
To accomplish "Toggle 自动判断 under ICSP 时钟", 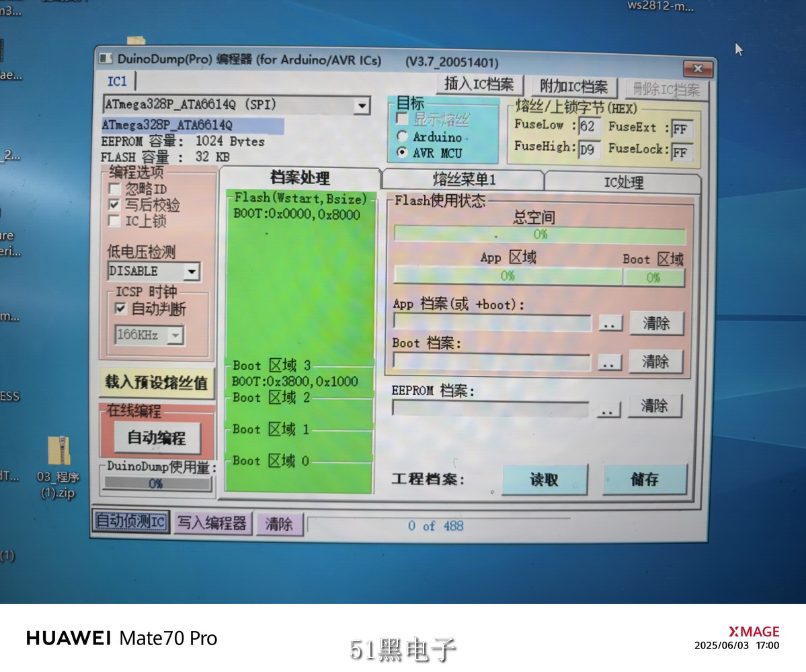I will (x=120, y=308).
